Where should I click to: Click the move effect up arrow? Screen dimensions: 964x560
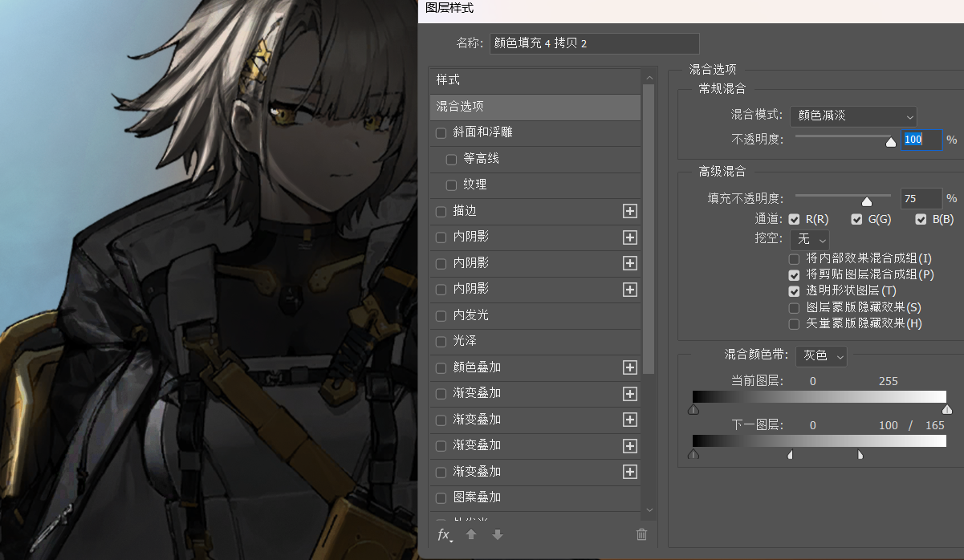point(471,534)
